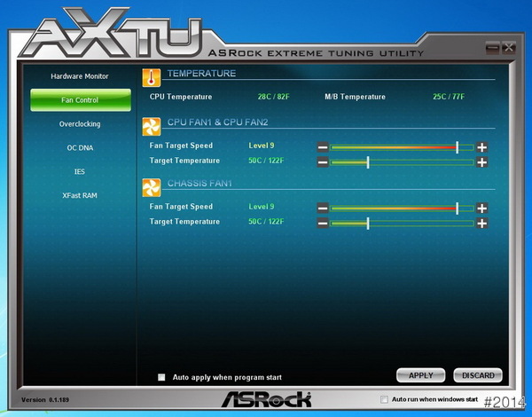532x417 pixels.
Task: Open the XFast RAM section
Action: (80, 195)
